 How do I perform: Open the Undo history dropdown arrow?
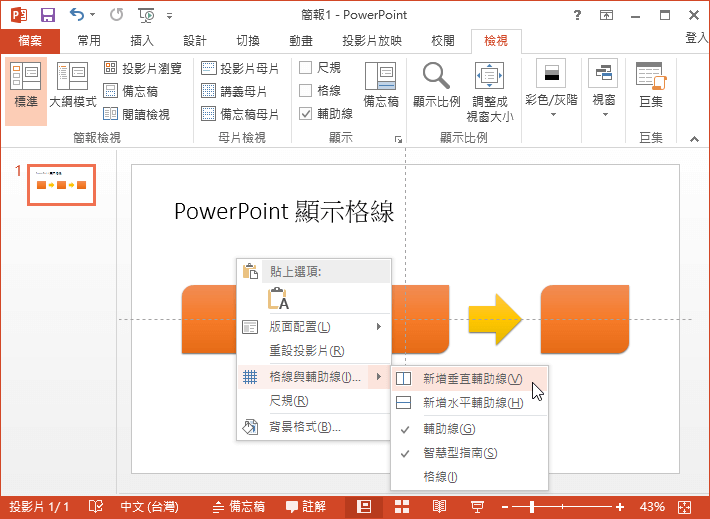92,15
